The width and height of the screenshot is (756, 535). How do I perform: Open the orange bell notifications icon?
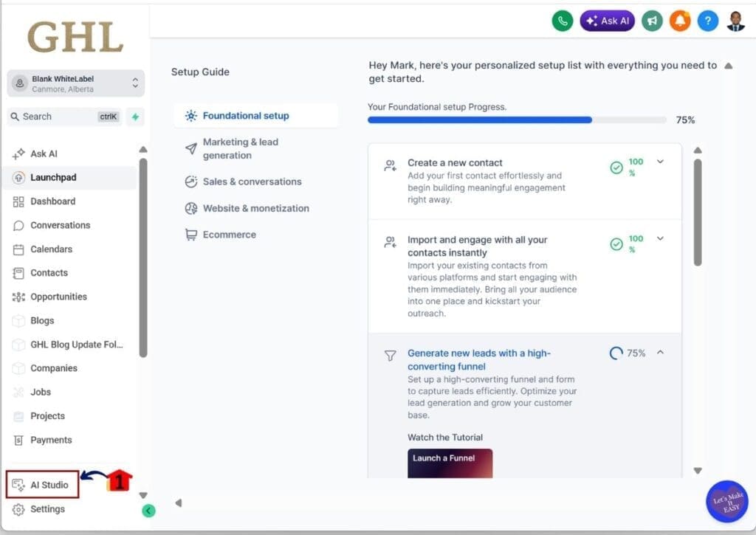pos(680,21)
